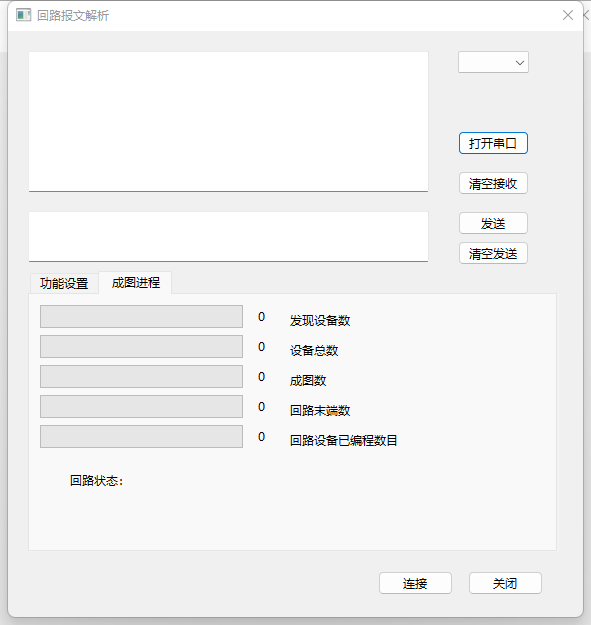Click 清空发送 to clear send box
The height and width of the screenshot is (625, 591).
(493, 253)
